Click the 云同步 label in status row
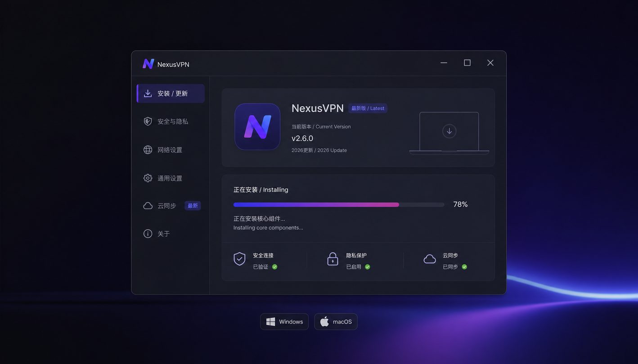638x364 pixels. (x=450, y=255)
